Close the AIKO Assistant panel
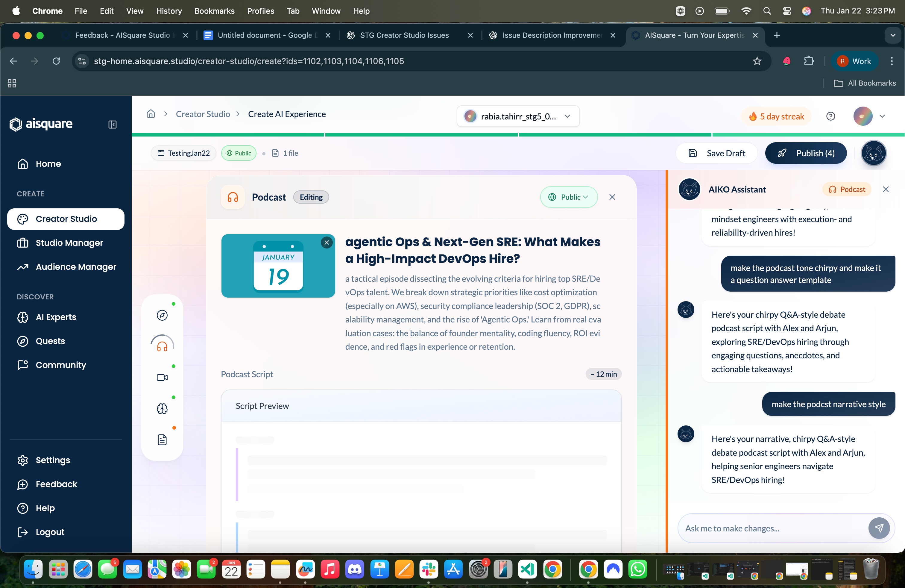The width and height of the screenshot is (905, 588). [x=886, y=190]
